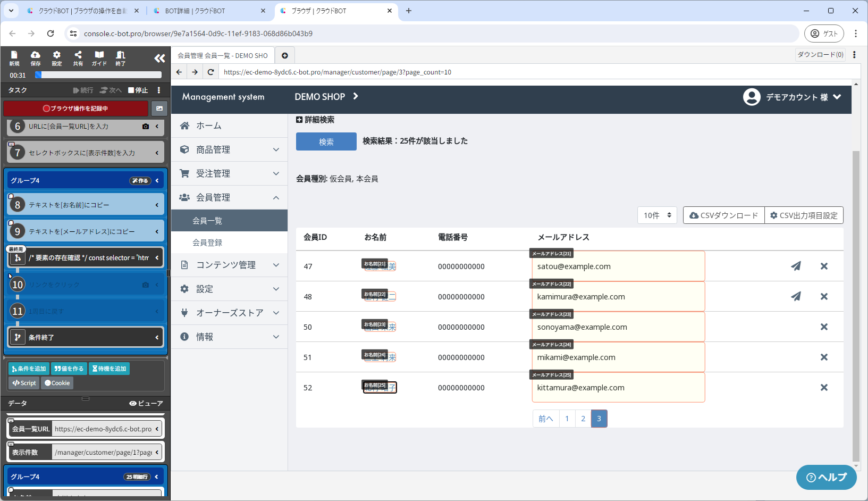Open the ガイド guide book icon
The image size is (868, 501).
(x=99, y=58)
